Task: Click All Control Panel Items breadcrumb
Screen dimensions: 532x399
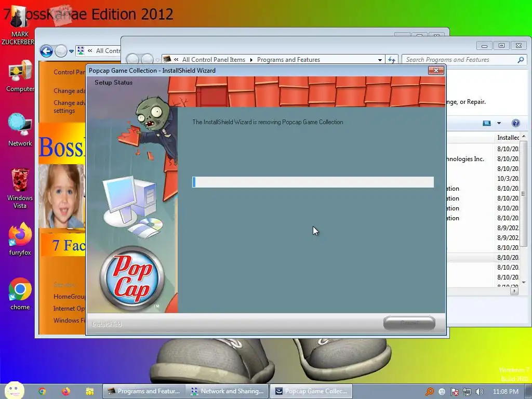Action: coord(214,60)
